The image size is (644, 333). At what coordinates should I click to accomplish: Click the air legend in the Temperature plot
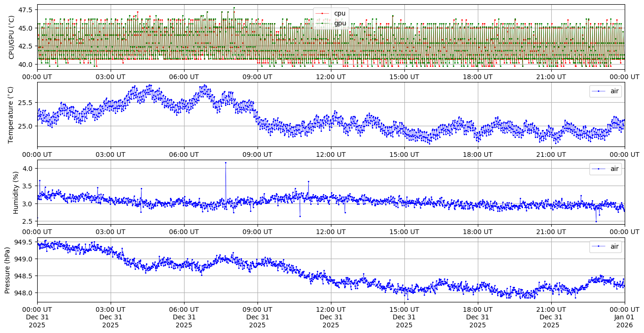point(605,91)
